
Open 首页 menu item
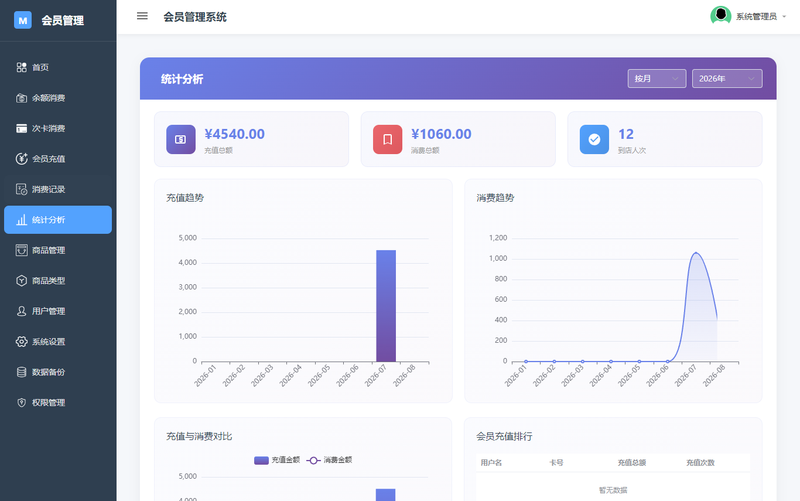pyautogui.click(x=58, y=67)
